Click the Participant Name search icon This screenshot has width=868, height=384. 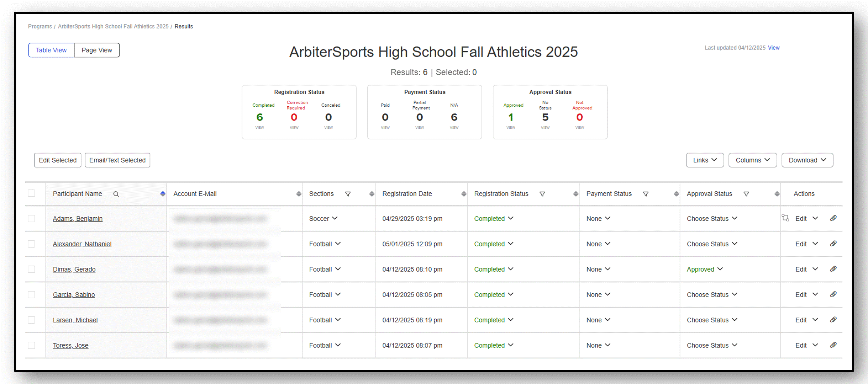coord(116,194)
